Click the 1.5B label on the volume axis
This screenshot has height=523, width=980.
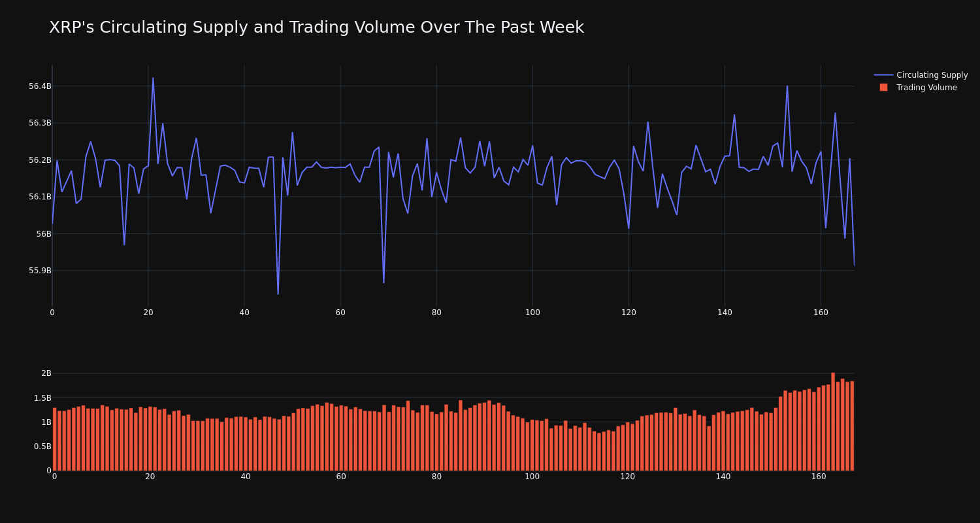pyautogui.click(x=41, y=398)
